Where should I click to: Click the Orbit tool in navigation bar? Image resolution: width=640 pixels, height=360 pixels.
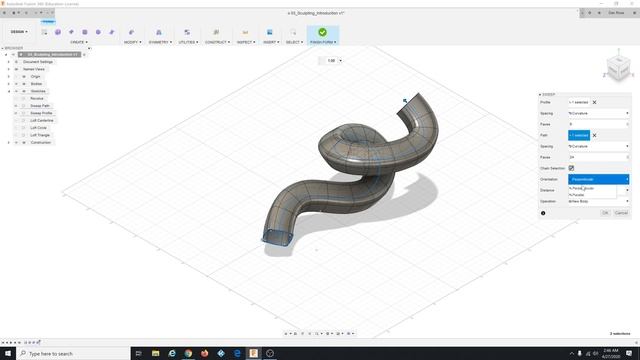click(286, 333)
